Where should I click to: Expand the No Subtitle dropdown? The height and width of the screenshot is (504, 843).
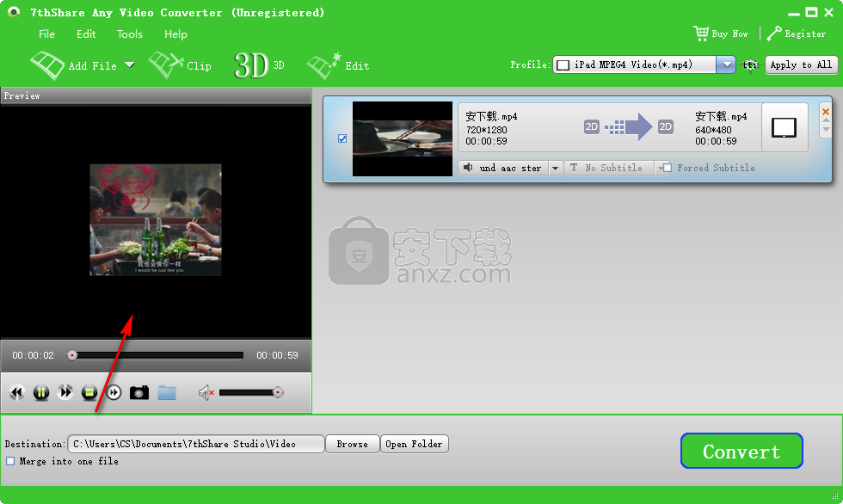661,169
